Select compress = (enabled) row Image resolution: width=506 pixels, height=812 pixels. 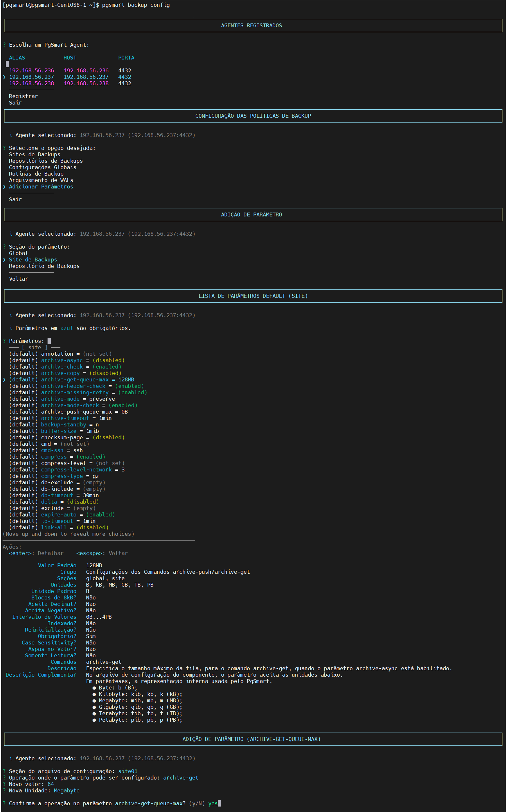(x=57, y=457)
